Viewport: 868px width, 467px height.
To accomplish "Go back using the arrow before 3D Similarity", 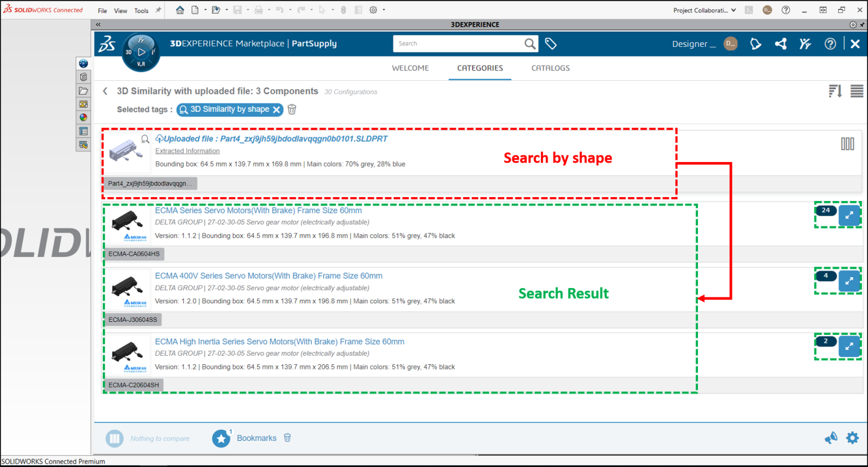I will click(x=105, y=91).
